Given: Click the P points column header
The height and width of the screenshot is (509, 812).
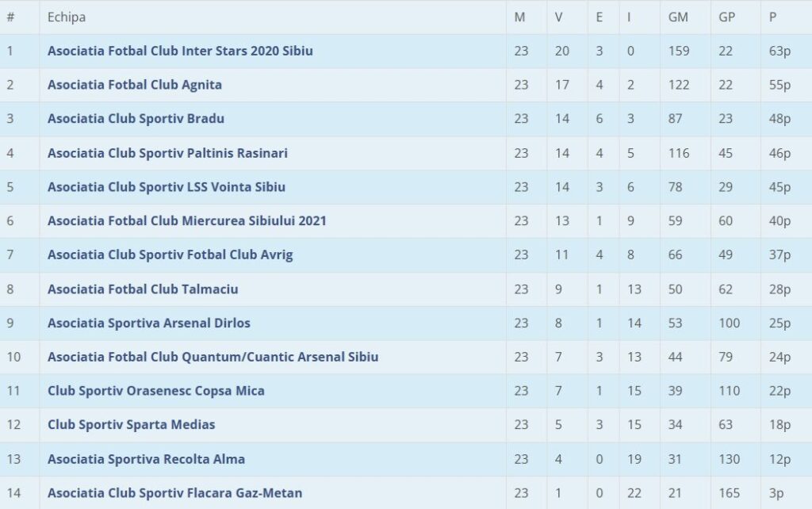Looking at the screenshot, I should point(772,17).
